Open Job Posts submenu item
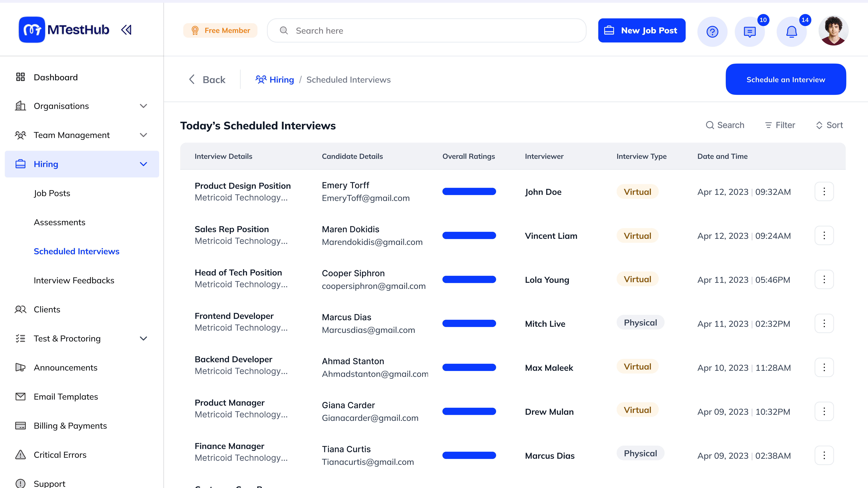 (52, 193)
